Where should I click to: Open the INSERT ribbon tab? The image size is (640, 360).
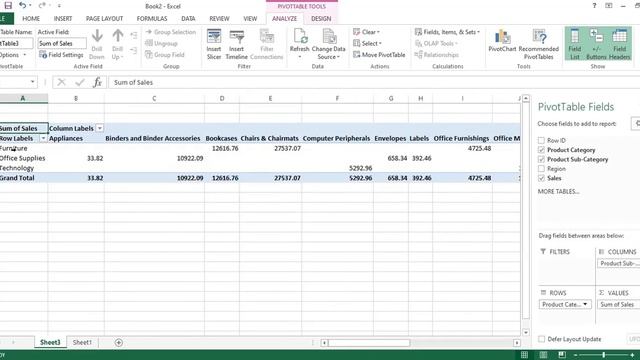pos(63,19)
